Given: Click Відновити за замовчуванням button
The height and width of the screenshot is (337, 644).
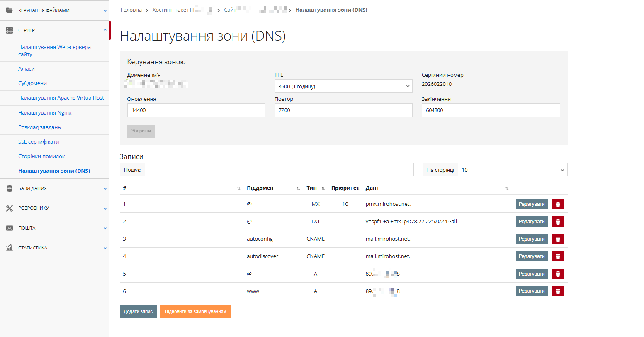Looking at the screenshot, I should pos(195,310).
